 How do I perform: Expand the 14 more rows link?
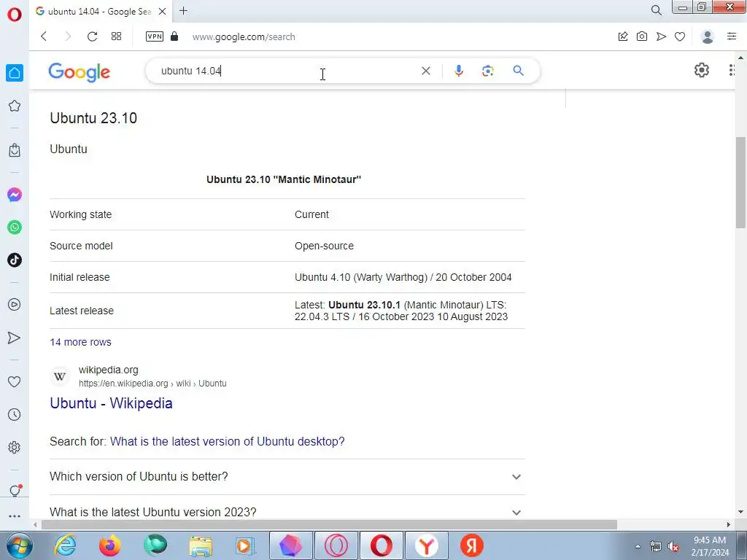(80, 342)
